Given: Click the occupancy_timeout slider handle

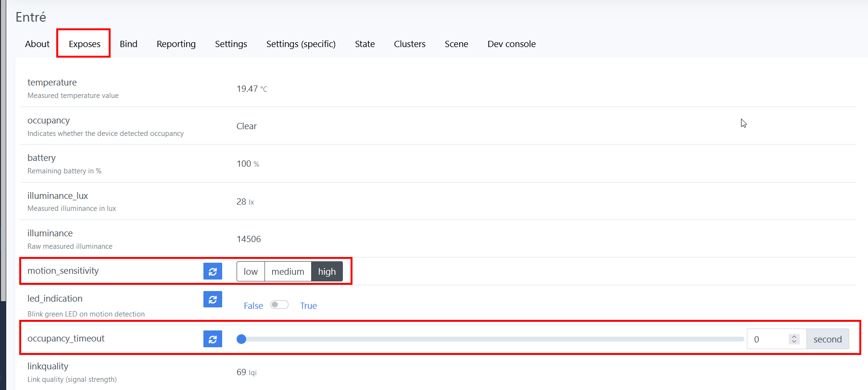Looking at the screenshot, I should pyautogui.click(x=241, y=339).
